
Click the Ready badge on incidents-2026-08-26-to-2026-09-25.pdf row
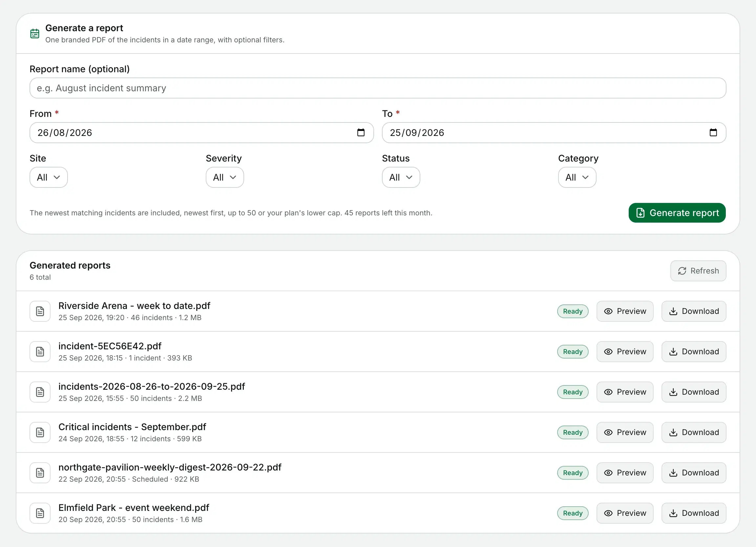click(x=573, y=392)
